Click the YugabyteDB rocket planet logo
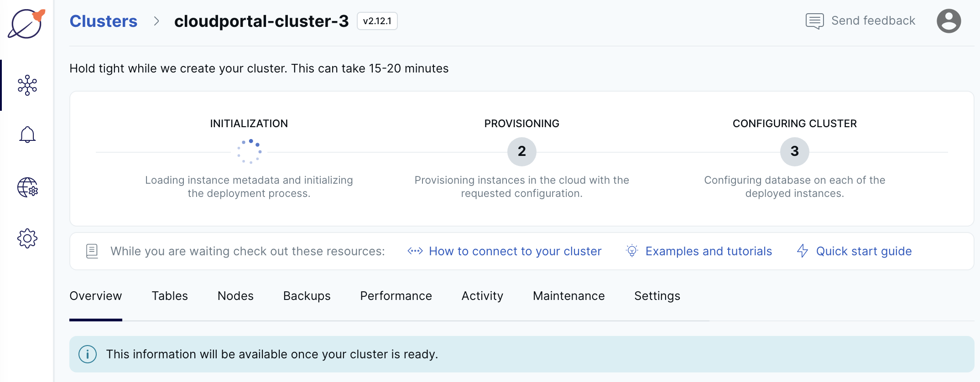Screen dimensions: 980x382 pos(26,24)
